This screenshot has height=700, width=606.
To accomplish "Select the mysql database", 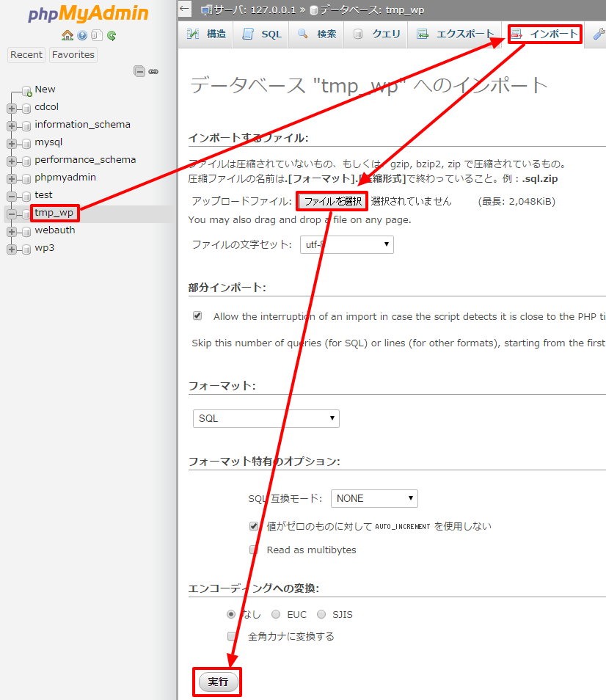I will (x=48, y=142).
